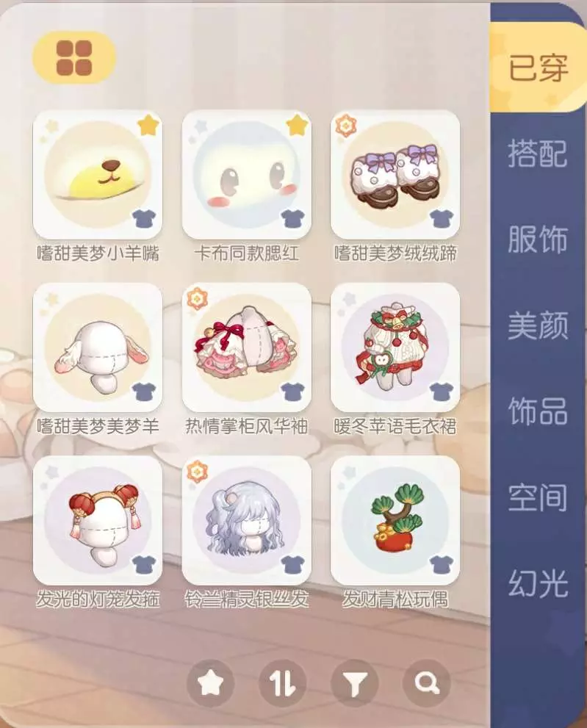Select the 幻光 tab
The width and height of the screenshot is (587, 728).
point(538,583)
